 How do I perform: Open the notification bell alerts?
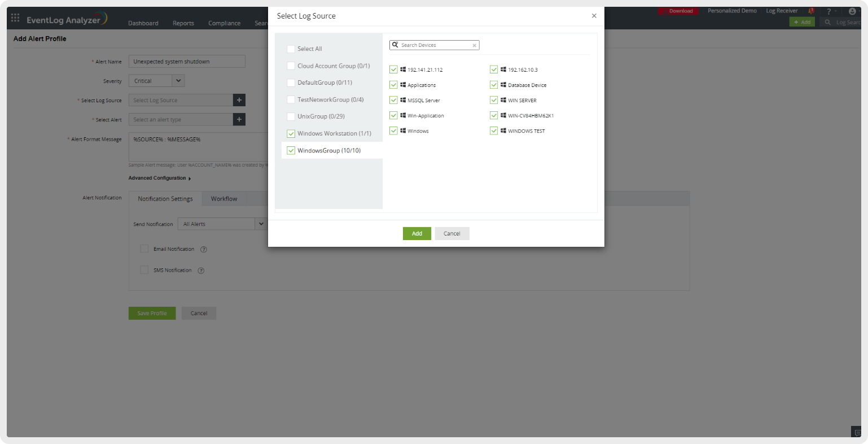pyautogui.click(x=812, y=11)
